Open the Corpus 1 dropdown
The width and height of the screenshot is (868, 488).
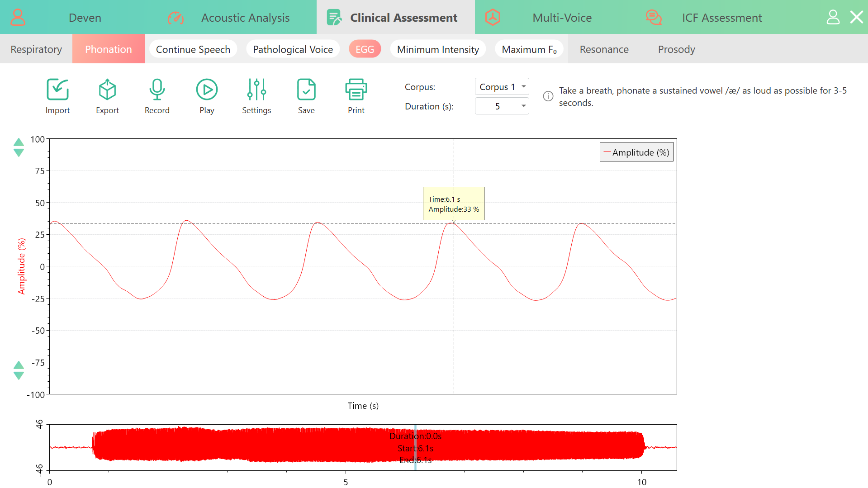(502, 87)
